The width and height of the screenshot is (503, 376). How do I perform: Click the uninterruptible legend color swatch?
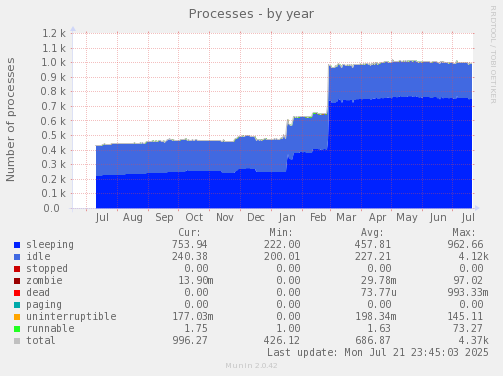click(17, 317)
